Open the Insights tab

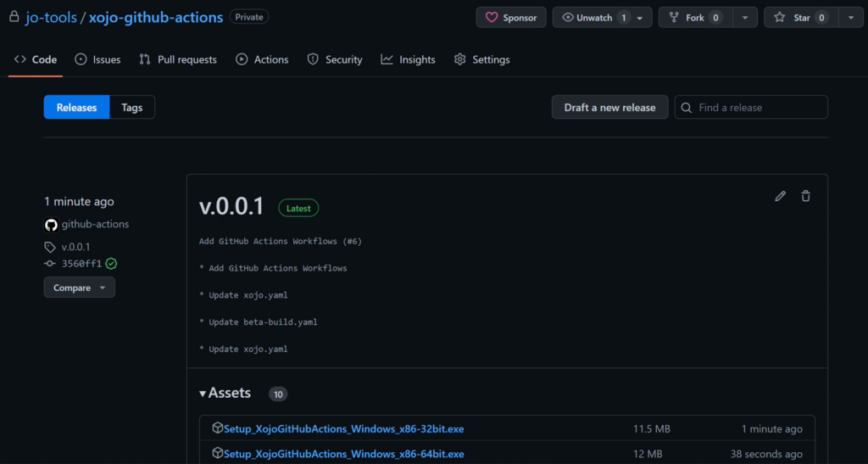click(408, 59)
